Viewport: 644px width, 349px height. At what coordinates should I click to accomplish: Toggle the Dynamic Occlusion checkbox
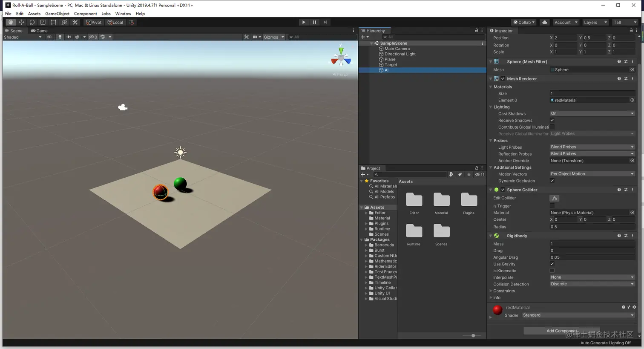click(552, 181)
